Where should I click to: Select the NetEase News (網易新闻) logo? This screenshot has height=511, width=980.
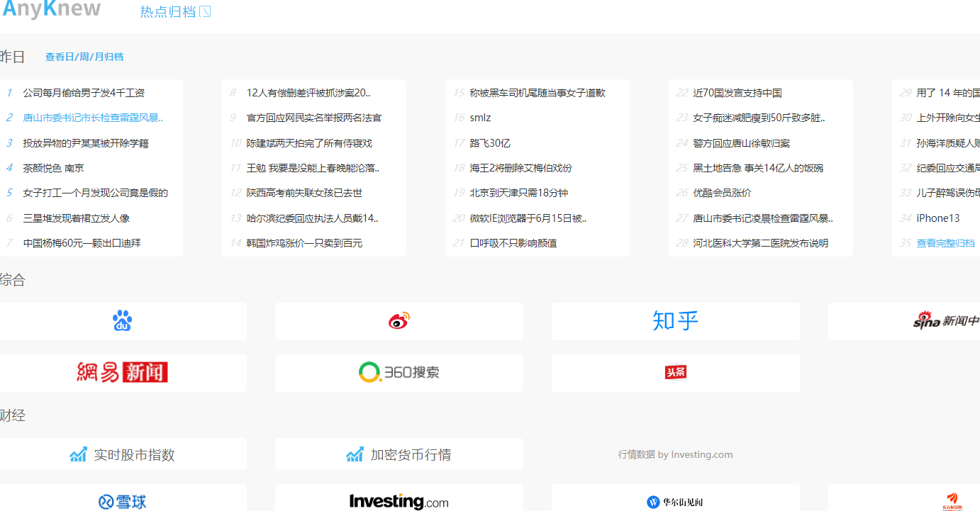click(122, 373)
